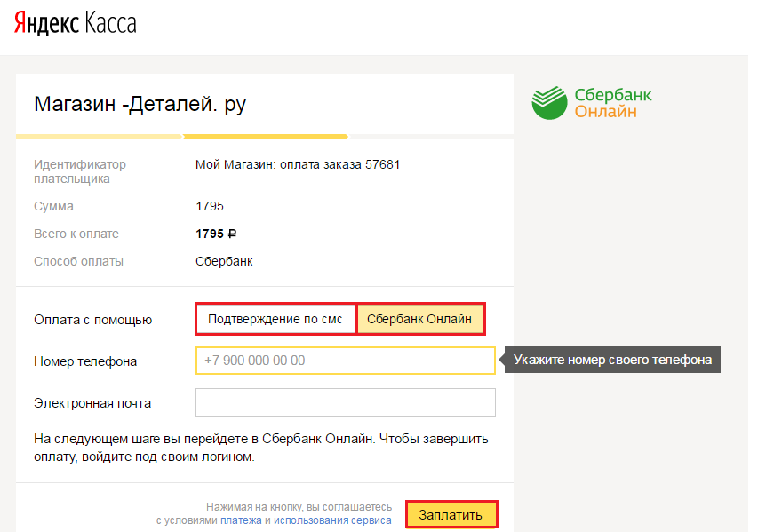This screenshot has height=532, width=758.
Task: Click the first pale yellow progress bar segment
Action: [x=99, y=137]
